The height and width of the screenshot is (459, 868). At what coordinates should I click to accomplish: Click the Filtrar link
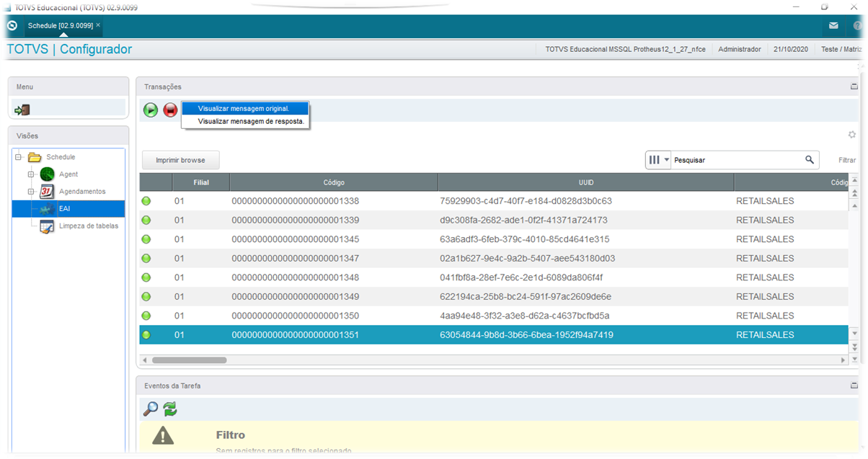pos(847,161)
